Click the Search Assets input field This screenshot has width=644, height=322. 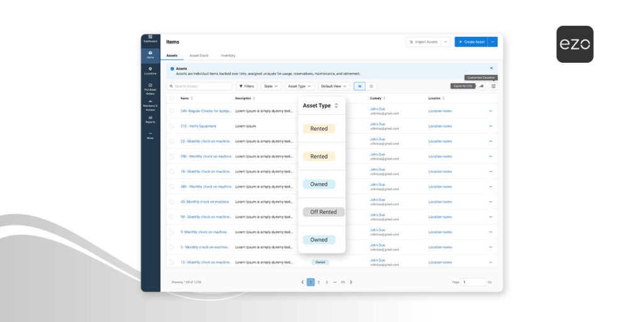point(199,86)
